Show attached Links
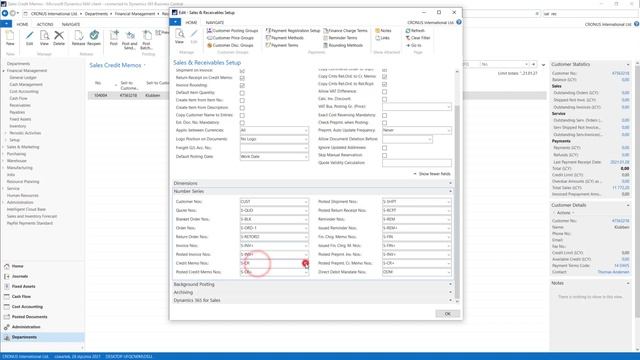Image resolution: width=640 pixels, height=360 pixels. 382,38
